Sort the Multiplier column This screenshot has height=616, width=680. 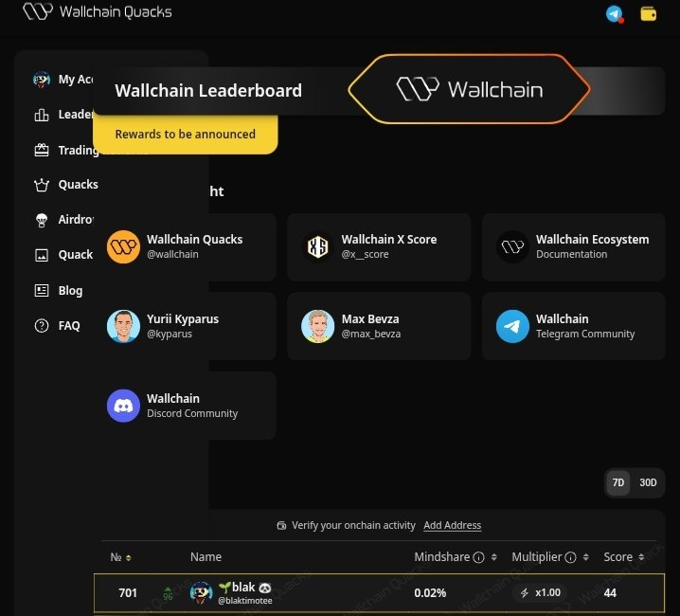point(585,557)
